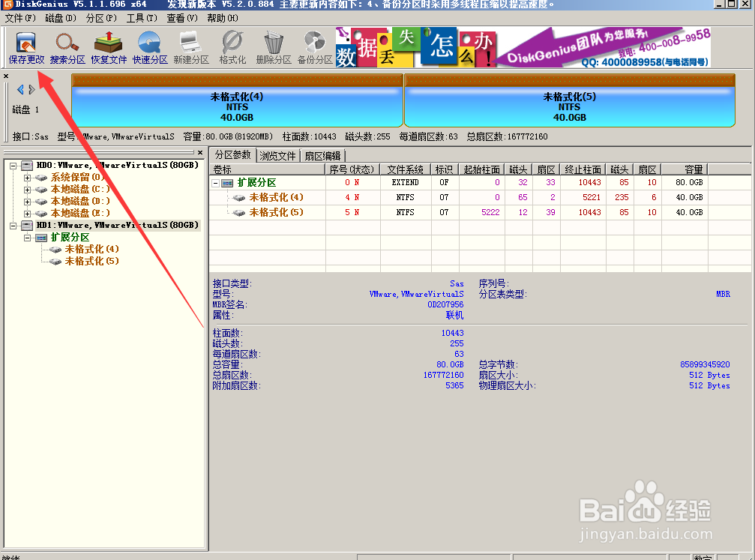Click the 终止柱面 column header
Image resolution: width=755 pixels, height=560 pixels.
click(583, 169)
